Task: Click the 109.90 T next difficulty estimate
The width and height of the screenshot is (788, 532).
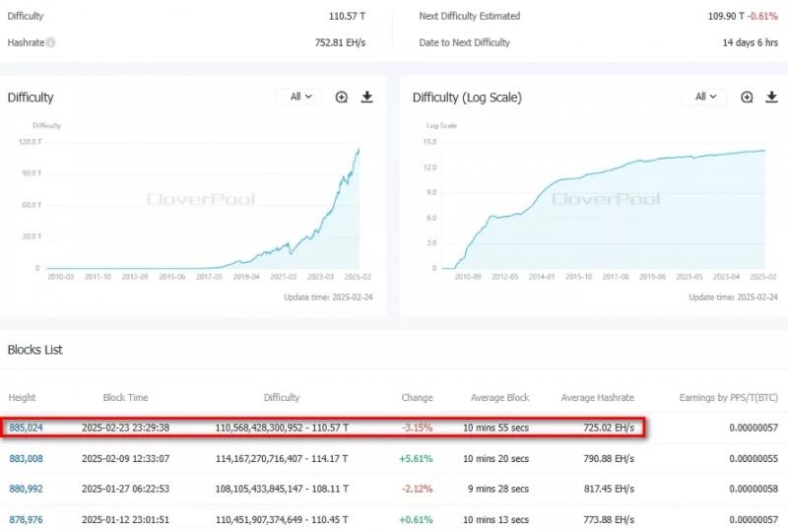Action: point(726,16)
